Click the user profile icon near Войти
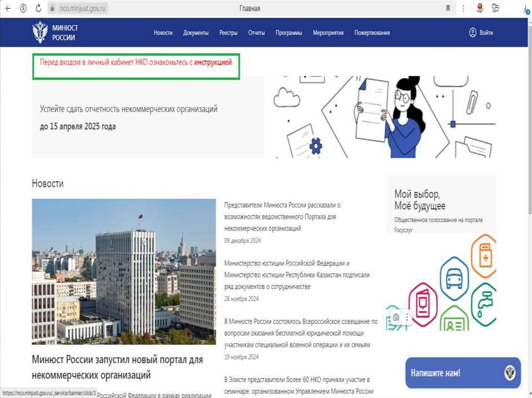Screen dimensions: 532x398 473,33
